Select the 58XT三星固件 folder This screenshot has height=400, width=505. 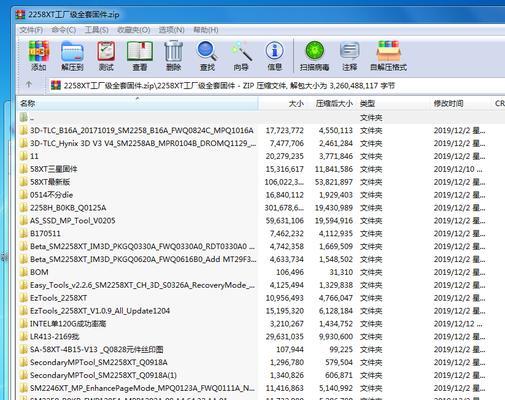tap(54, 169)
